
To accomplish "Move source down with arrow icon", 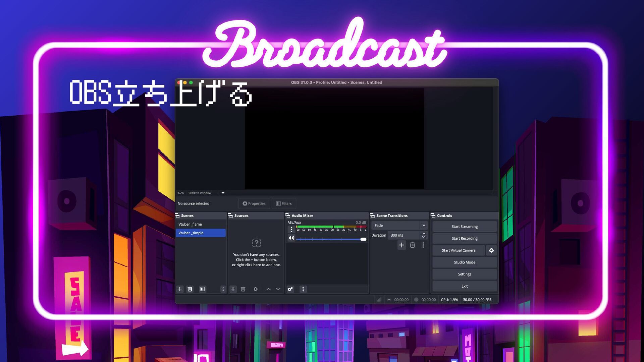I will click(x=278, y=289).
